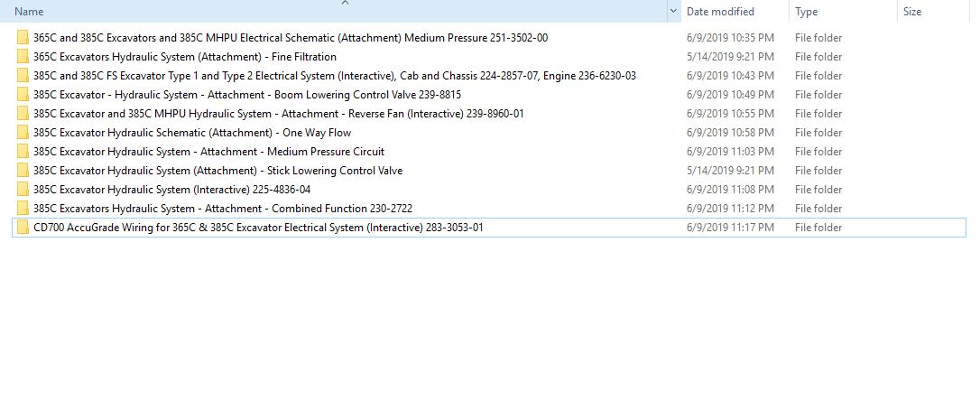Open Name column filter dropdown arrow
This screenshot has height=401, width=980.
pos(674,11)
